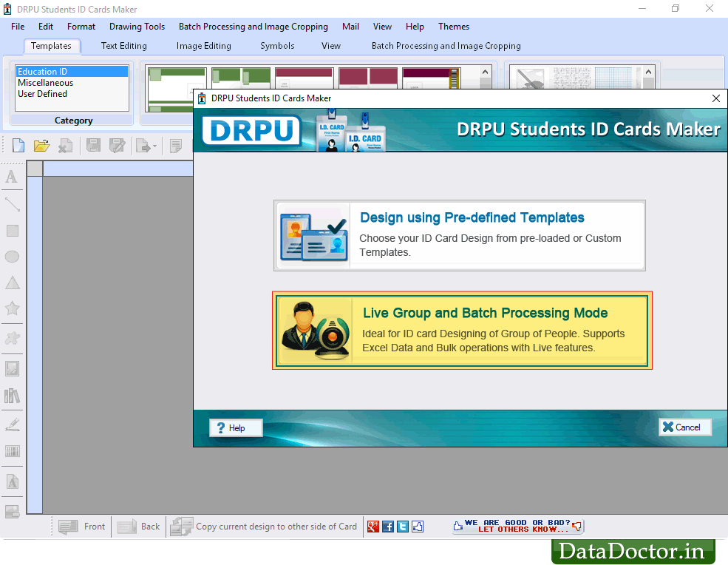Screen dimensions: 728x565
Task: Select the Card Background tool
Action: pyautogui.click(x=12, y=512)
